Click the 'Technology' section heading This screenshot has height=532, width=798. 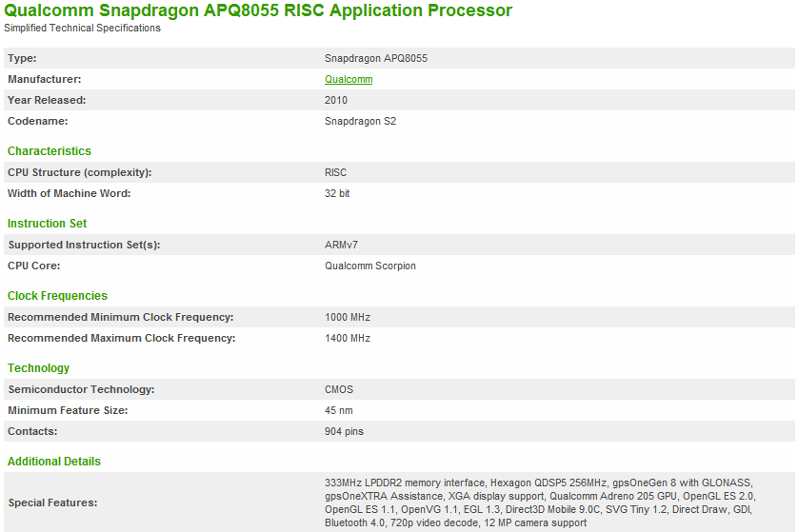click(38, 367)
